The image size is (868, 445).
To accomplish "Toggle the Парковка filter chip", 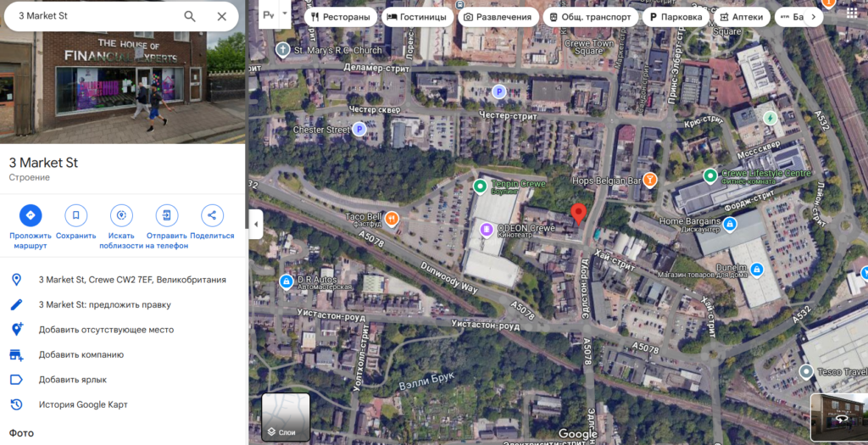I will pyautogui.click(x=676, y=17).
